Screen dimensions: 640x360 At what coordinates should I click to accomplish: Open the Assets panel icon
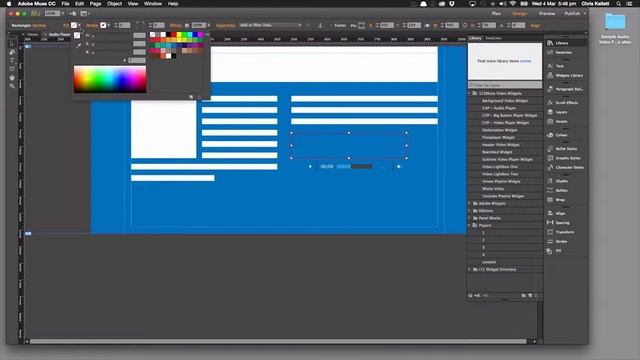pos(550,121)
